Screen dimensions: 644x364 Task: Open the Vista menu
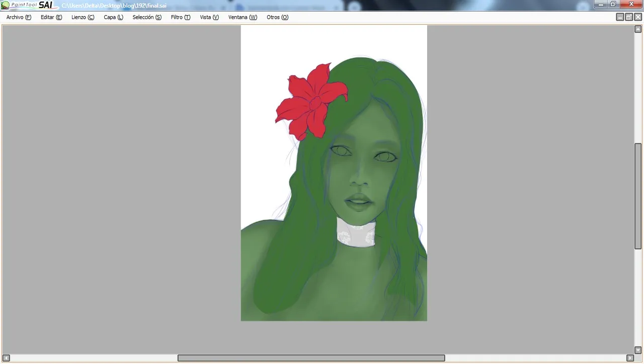pos(209,17)
